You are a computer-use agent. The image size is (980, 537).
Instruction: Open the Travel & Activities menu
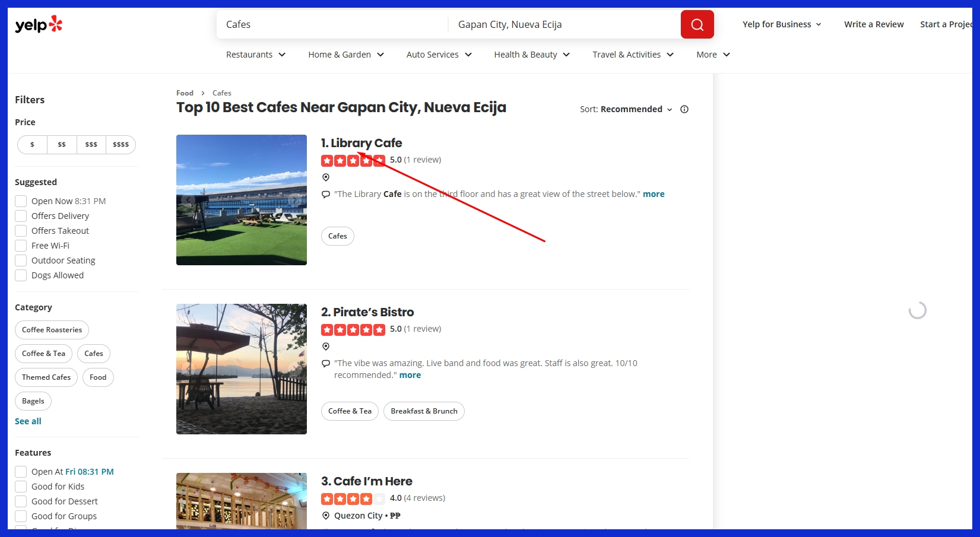pyautogui.click(x=633, y=55)
